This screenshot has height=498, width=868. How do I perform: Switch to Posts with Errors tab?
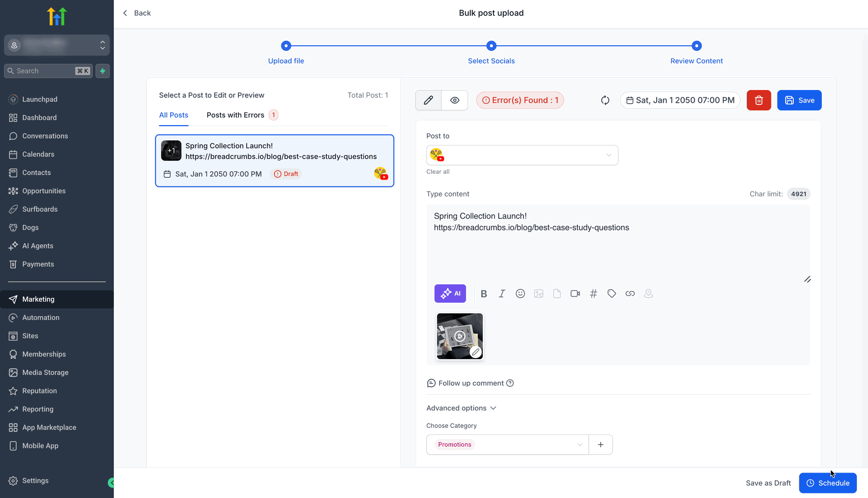pyautogui.click(x=236, y=115)
